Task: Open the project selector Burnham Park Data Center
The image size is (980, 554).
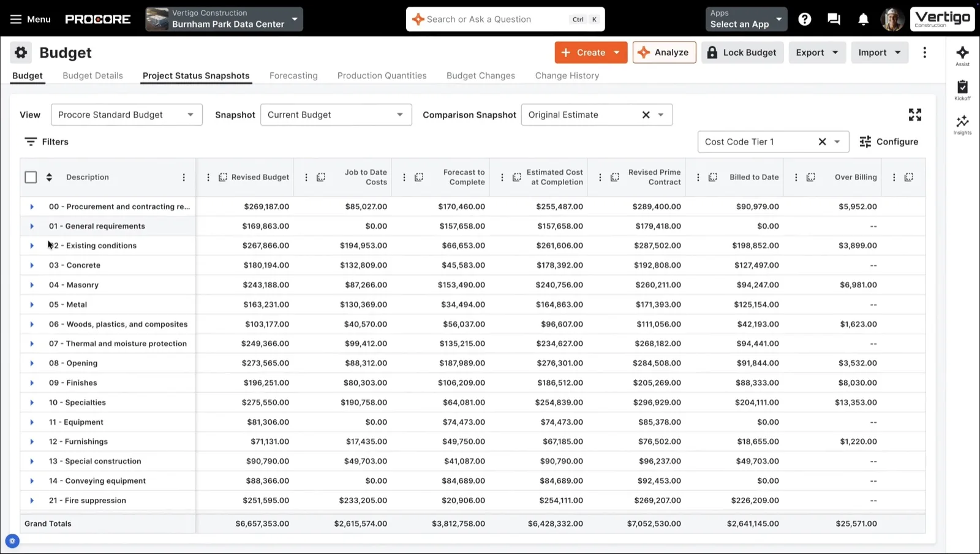Action: click(x=224, y=19)
